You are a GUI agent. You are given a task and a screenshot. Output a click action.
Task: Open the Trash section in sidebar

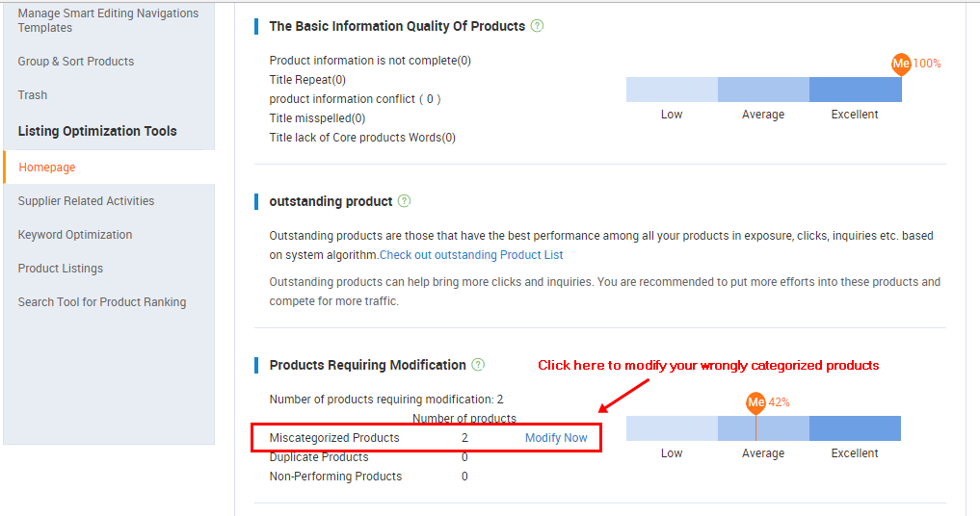33,95
